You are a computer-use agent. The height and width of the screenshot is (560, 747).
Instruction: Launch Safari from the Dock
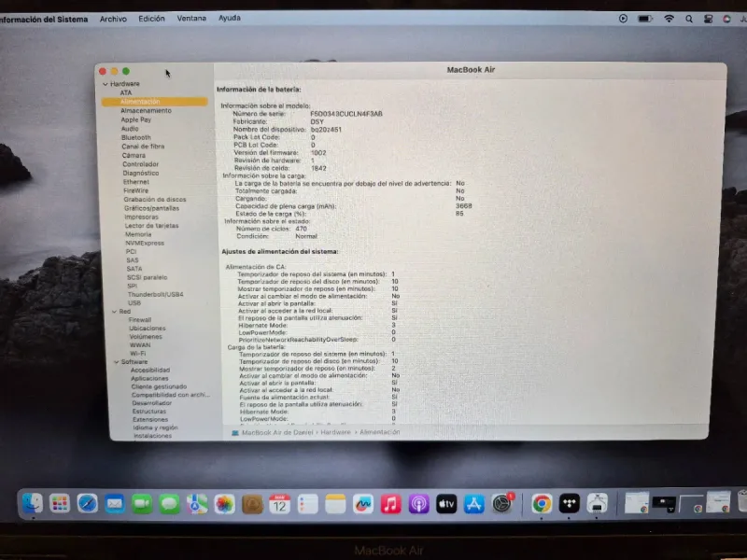click(x=87, y=503)
